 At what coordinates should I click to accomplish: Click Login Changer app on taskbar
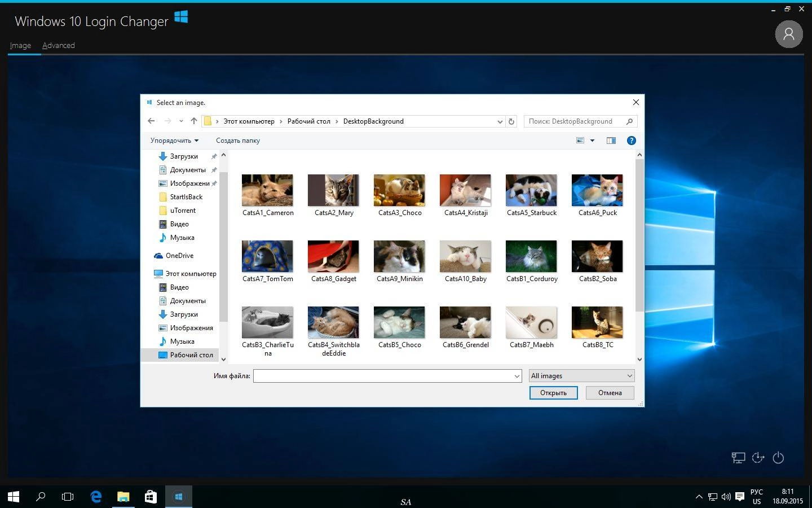[178, 497]
